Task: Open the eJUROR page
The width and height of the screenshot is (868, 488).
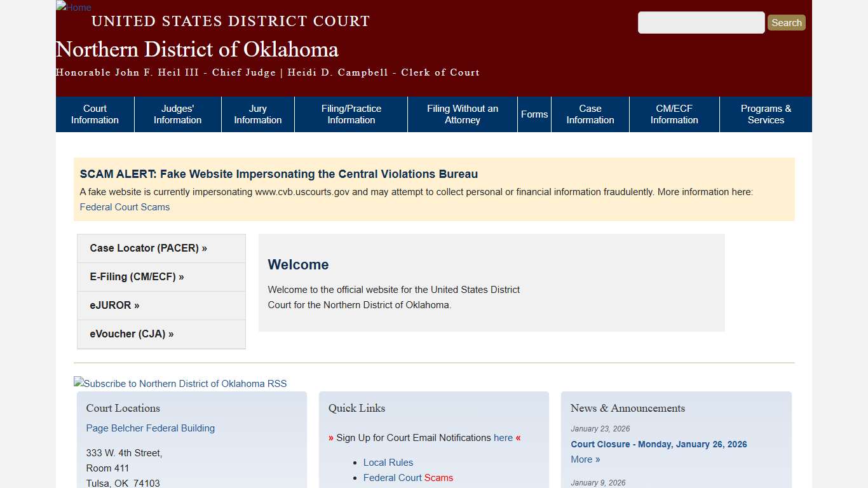Action: [x=114, y=305]
